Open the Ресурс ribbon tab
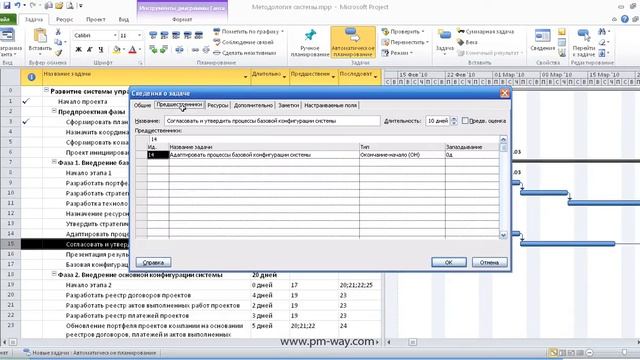 click(x=64, y=19)
